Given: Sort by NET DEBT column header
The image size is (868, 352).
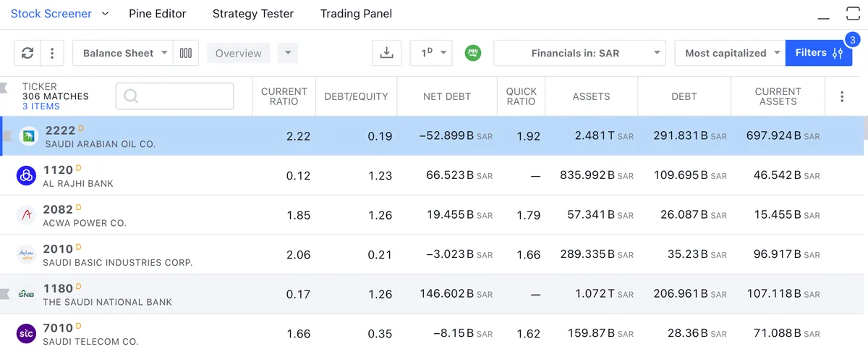Looking at the screenshot, I should pyautogui.click(x=447, y=96).
